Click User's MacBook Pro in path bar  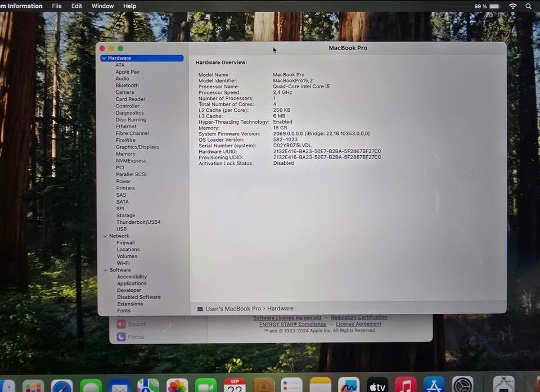tap(233, 309)
